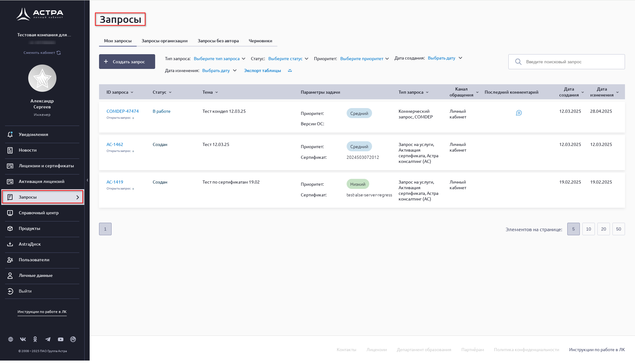Click the notifications bell icon
Image resolution: width=635 pixels, height=364 pixels.
pos(10,134)
